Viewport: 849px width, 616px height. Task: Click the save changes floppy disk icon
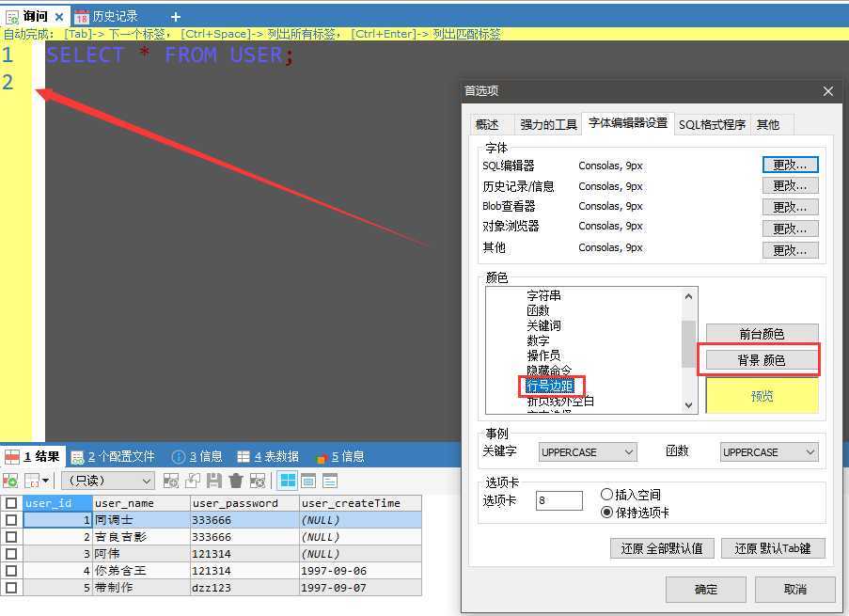click(x=214, y=481)
